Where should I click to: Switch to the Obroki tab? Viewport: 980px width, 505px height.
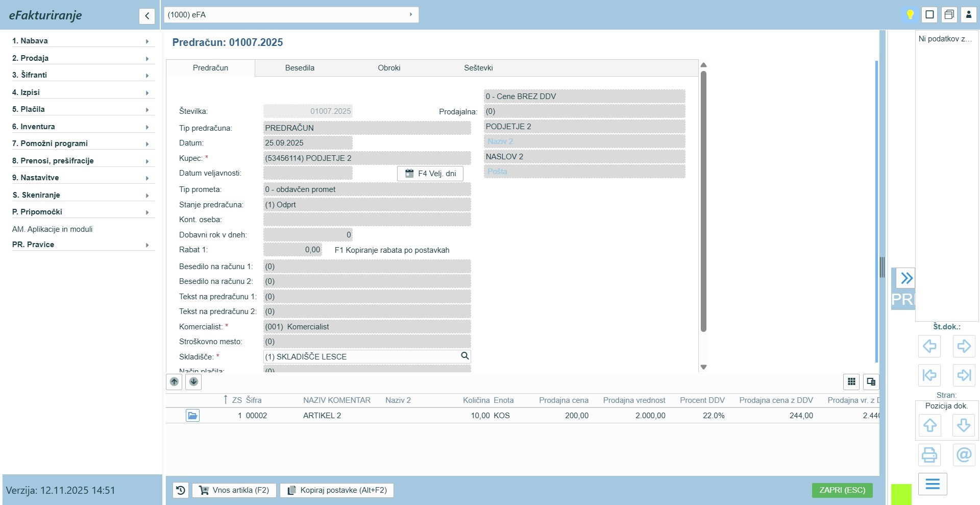pyautogui.click(x=389, y=68)
